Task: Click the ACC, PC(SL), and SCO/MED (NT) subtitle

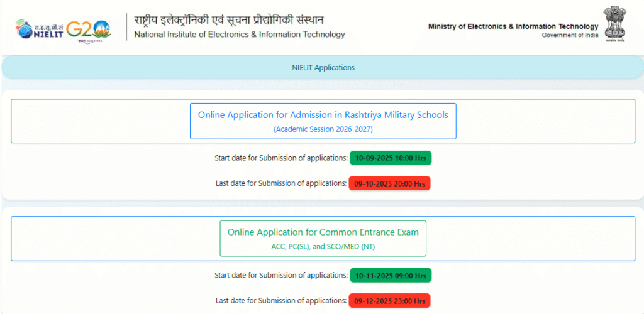Action: [x=323, y=247]
